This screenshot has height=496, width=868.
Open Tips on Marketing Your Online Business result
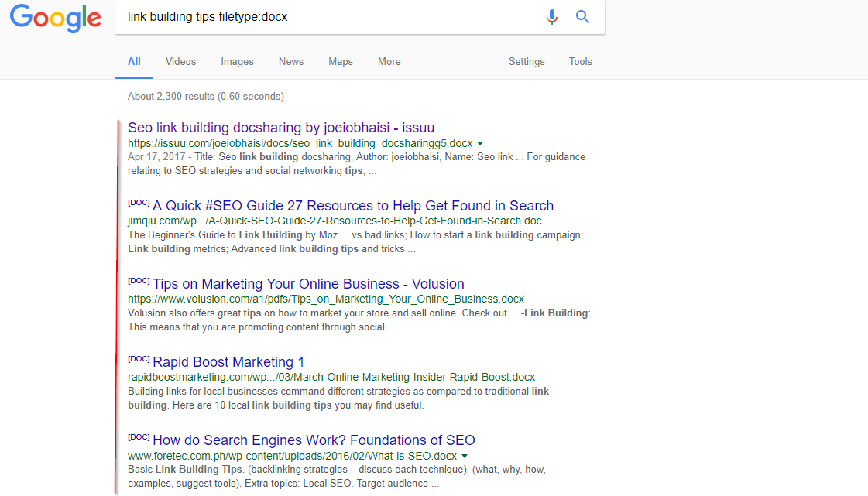click(307, 284)
